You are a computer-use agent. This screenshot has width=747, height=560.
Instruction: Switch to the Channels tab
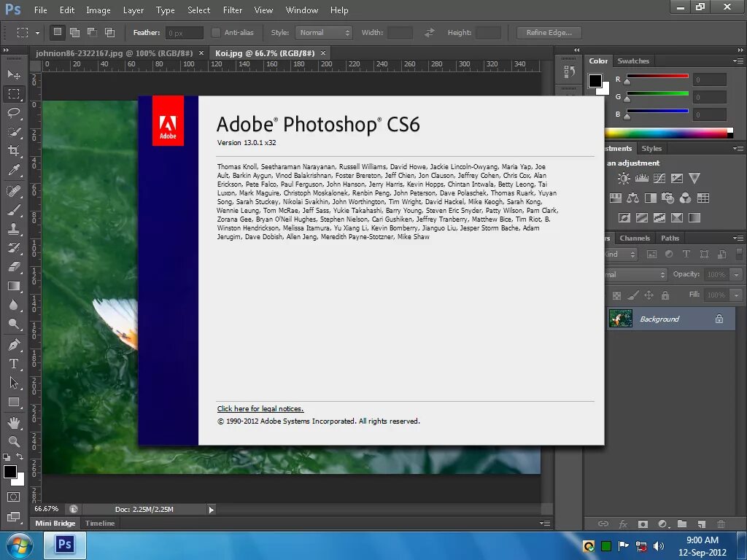pyautogui.click(x=635, y=238)
